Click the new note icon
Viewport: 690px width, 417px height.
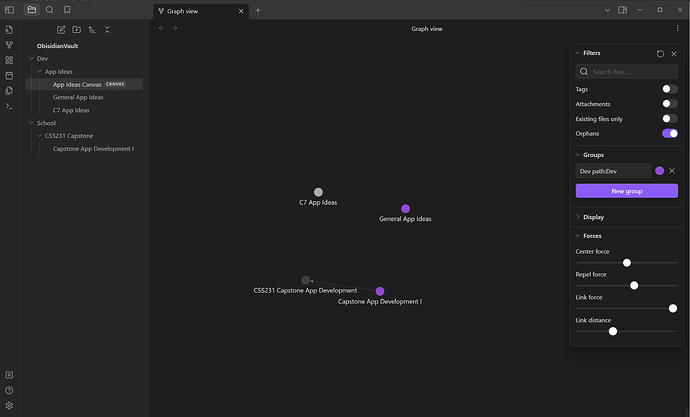pyautogui.click(x=61, y=30)
